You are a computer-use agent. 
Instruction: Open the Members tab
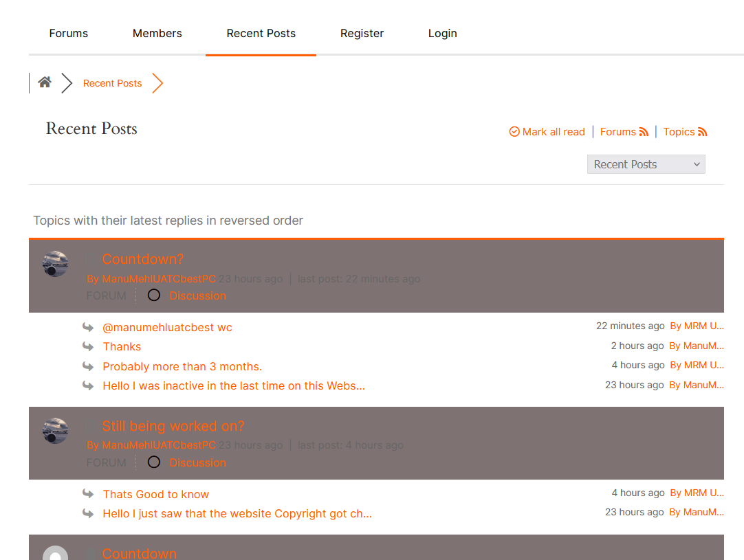click(157, 33)
